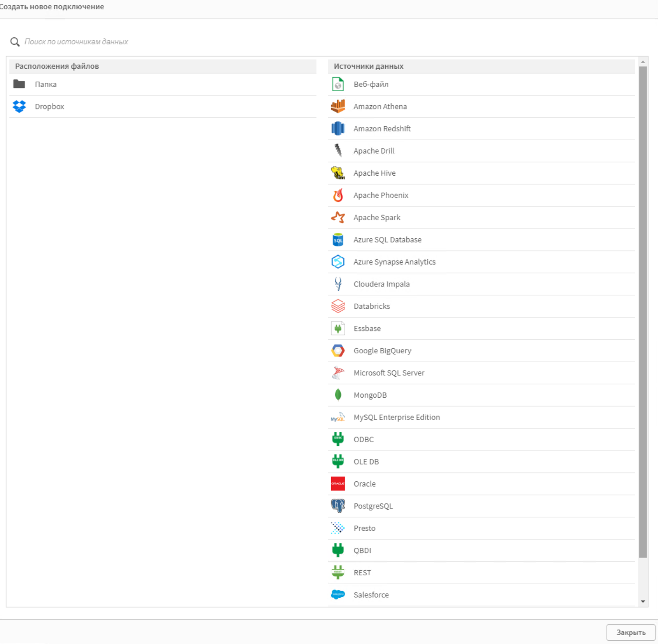This screenshot has width=658, height=644.
Task: Pick the PostgreSQL label
Action: click(373, 506)
